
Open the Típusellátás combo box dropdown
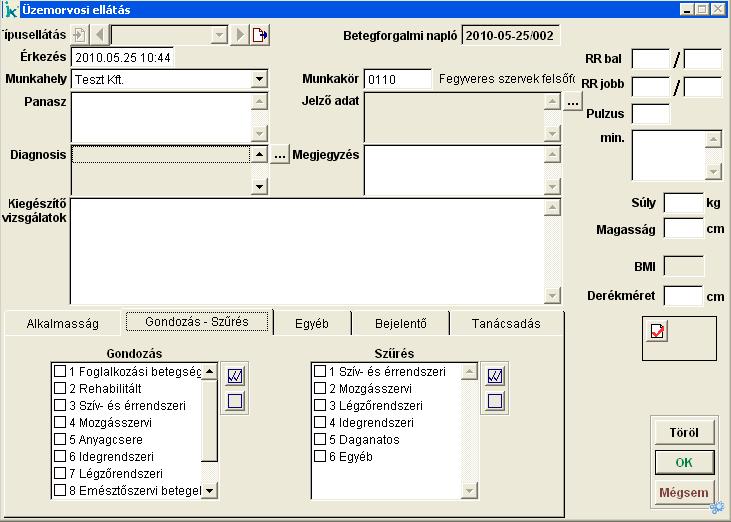(x=220, y=35)
